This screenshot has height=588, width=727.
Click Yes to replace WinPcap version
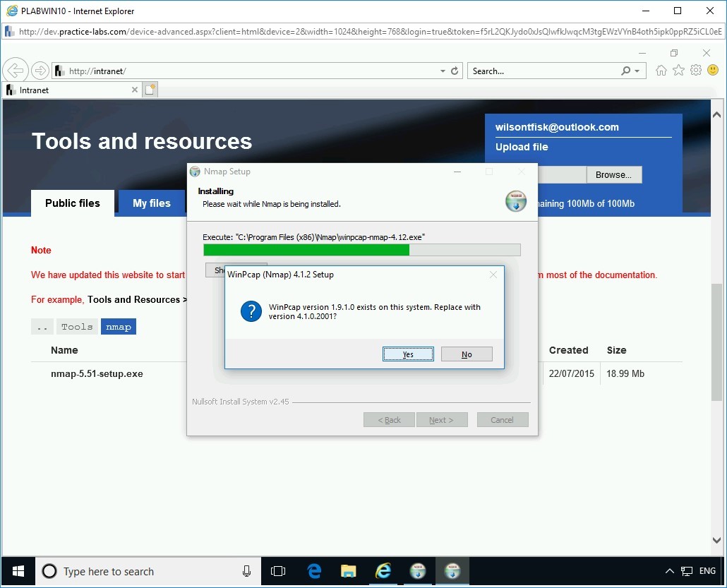pos(408,354)
